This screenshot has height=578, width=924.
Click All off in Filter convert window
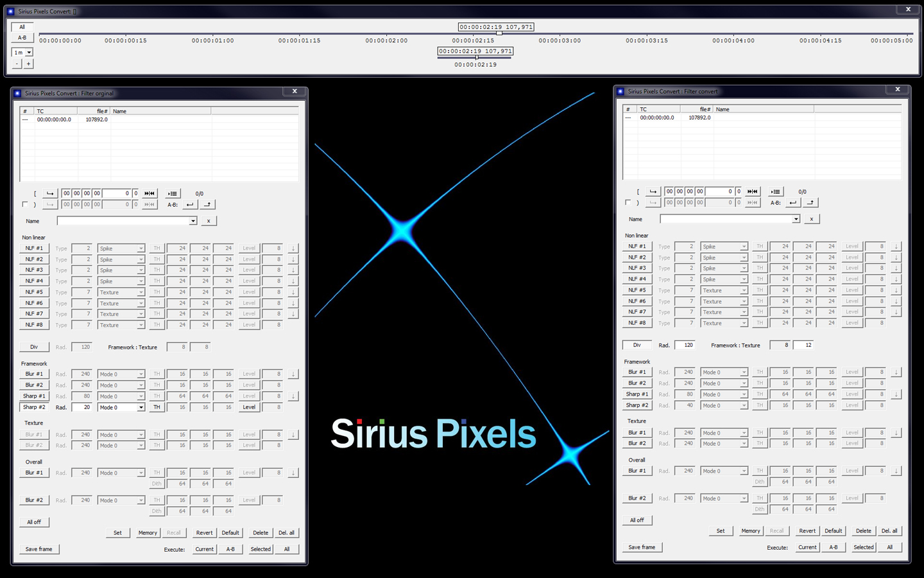tap(637, 520)
